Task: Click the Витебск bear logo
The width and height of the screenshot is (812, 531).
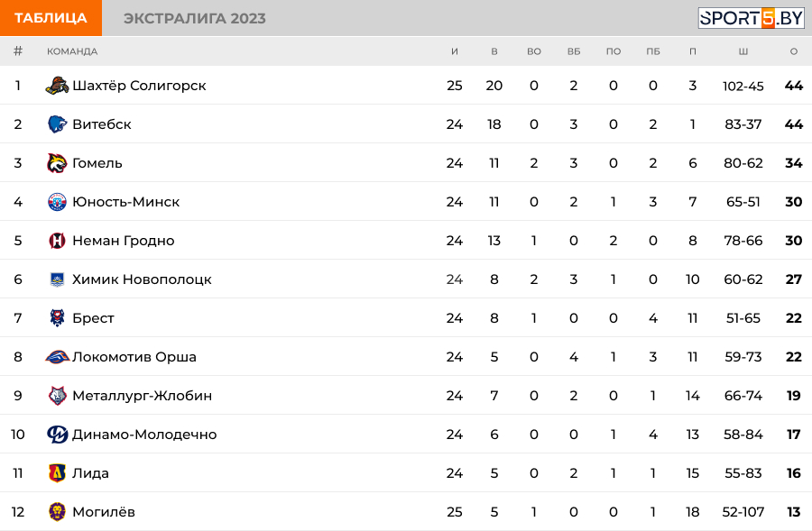Action: click(57, 124)
